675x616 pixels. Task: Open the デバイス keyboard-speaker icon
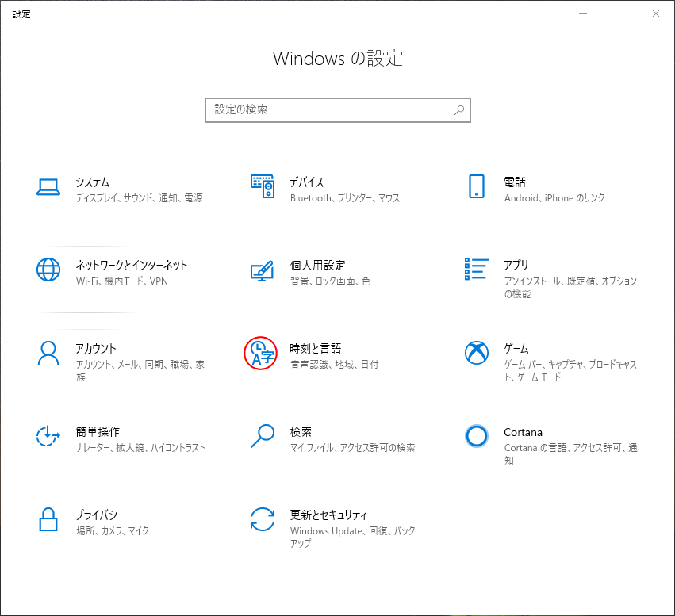pyautogui.click(x=263, y=186)
